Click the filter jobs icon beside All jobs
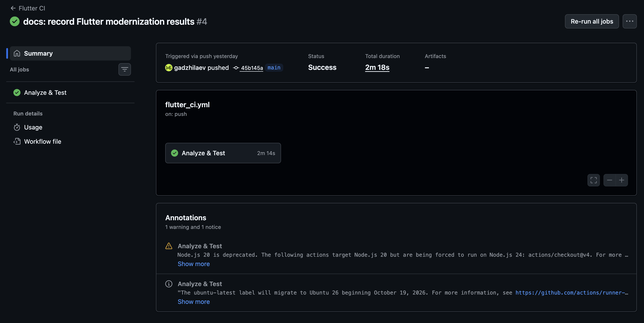Viewport: 644px width, 323px height. 124,69
